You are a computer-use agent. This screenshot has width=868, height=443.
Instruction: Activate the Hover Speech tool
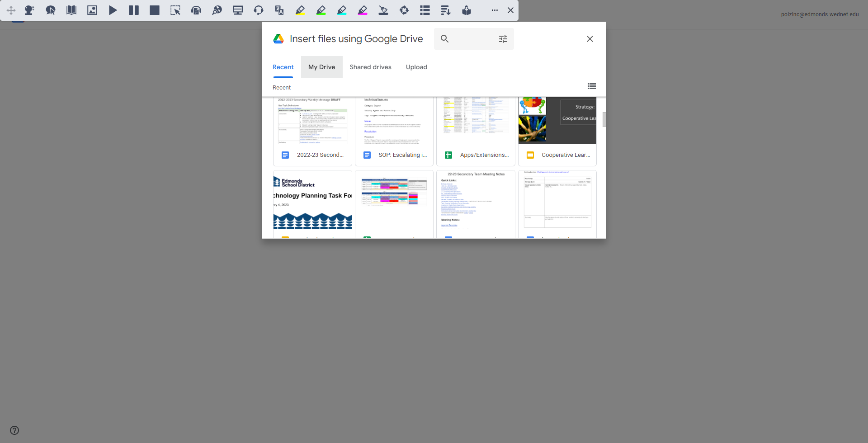point(51,10)
